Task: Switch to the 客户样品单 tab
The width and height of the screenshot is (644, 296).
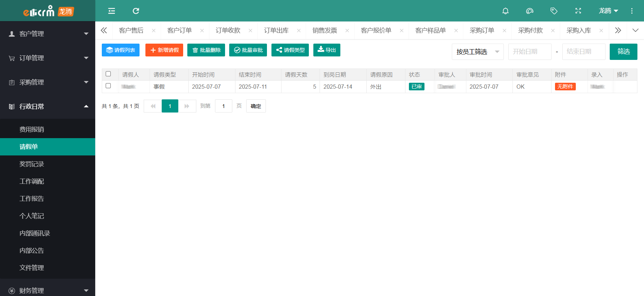Action: [430, 30]
